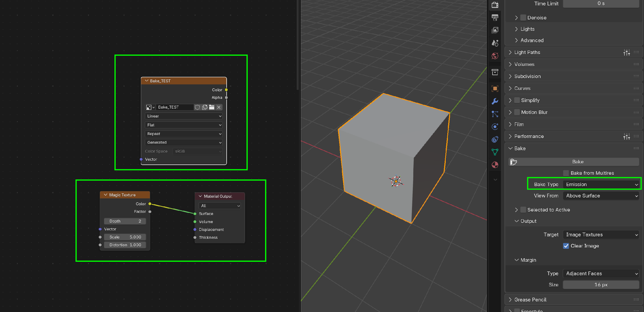Open the Material properties tab icon

495,165
